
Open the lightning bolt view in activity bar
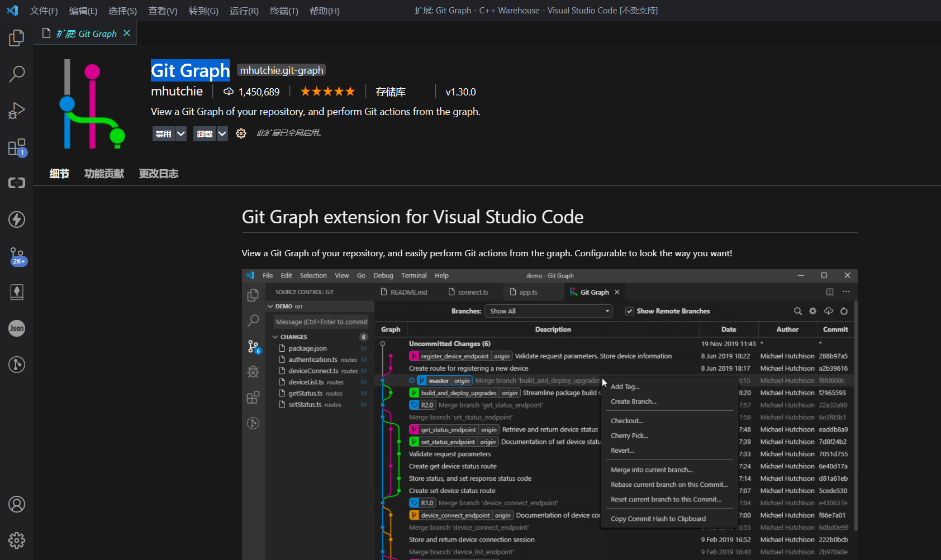17,219
